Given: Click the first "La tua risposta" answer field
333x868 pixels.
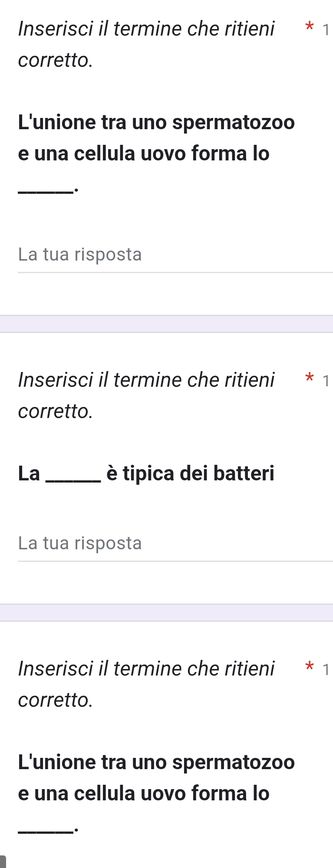Looking at the screenshot, I should [174, 255].
